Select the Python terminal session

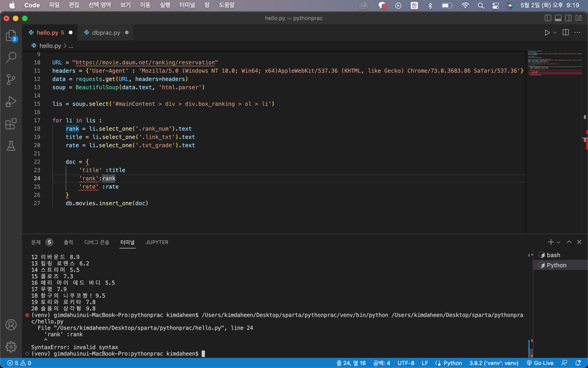click(560, 265)
